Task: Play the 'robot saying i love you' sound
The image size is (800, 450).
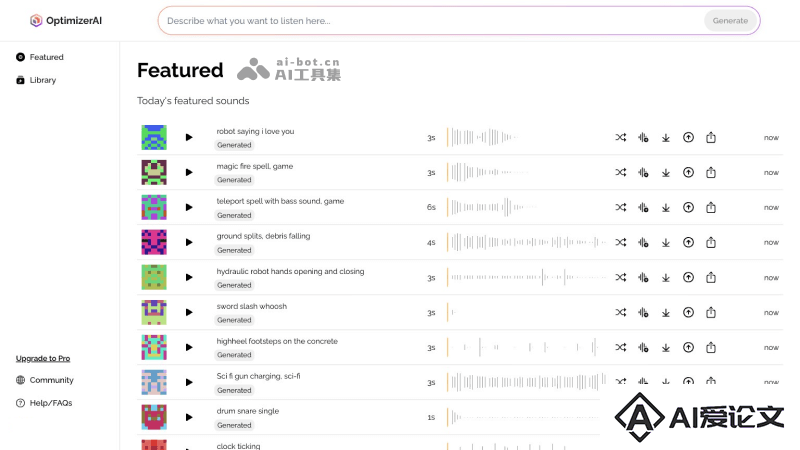Action: [x=189, y=137]
